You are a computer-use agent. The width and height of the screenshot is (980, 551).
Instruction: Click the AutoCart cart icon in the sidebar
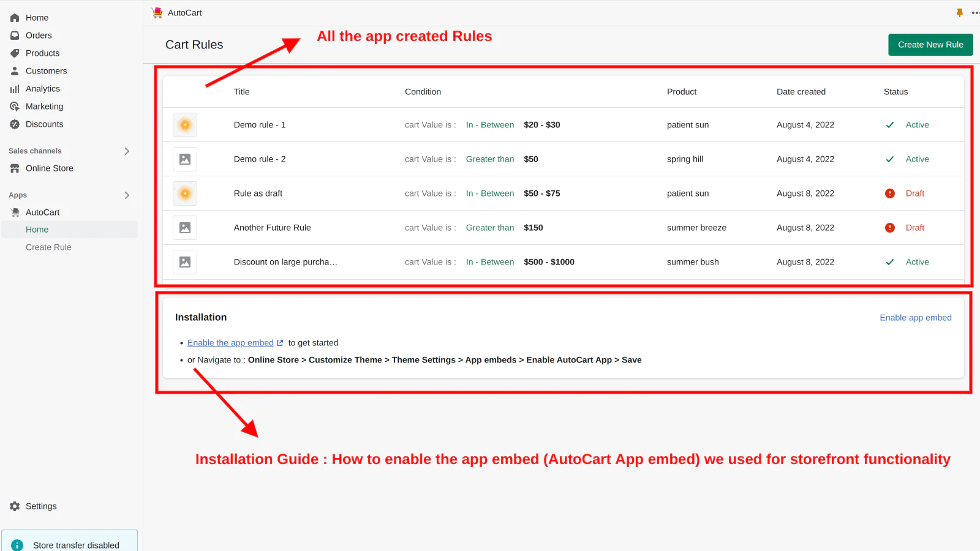click(x=15, y=212)
